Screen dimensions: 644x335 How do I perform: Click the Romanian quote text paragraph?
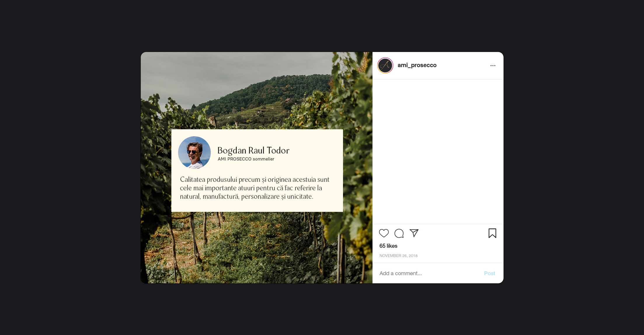(255, 188)
